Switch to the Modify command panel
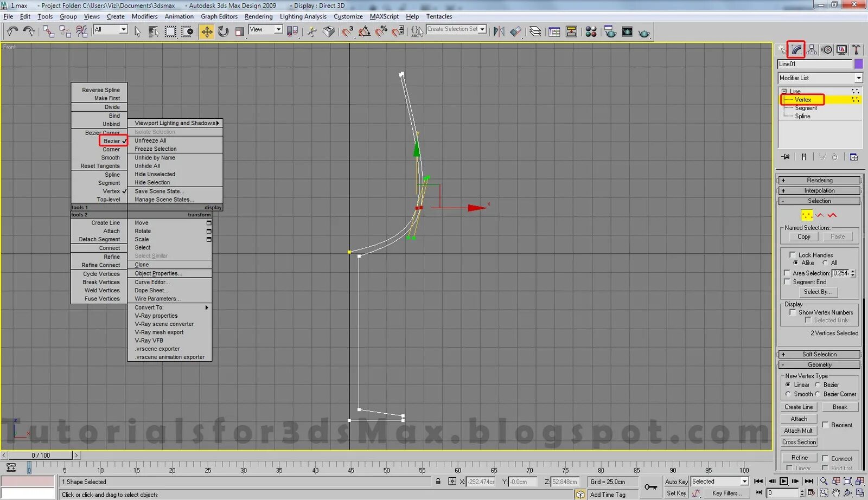868x500 pixels. 796,50
